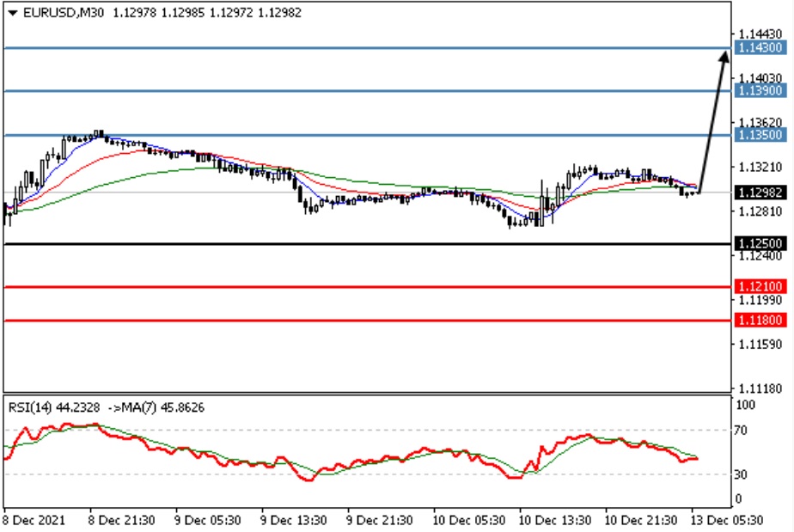Click the 10 Dec 13:30 time label
The width and height of the screenshot is (794, 532).
[x=554, y=520]
